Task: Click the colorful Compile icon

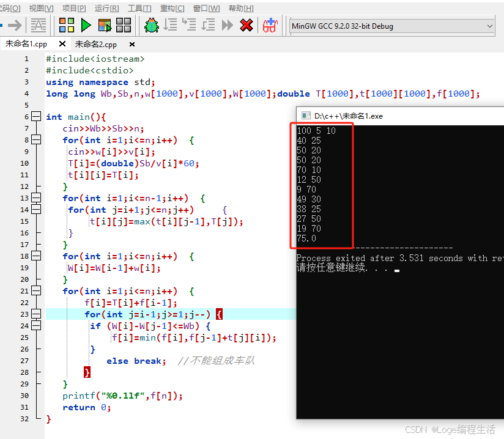Action: tap(67, 26)
